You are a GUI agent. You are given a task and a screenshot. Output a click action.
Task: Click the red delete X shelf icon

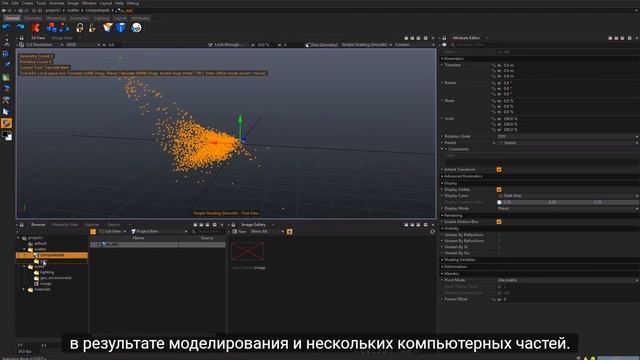[36, 27]
